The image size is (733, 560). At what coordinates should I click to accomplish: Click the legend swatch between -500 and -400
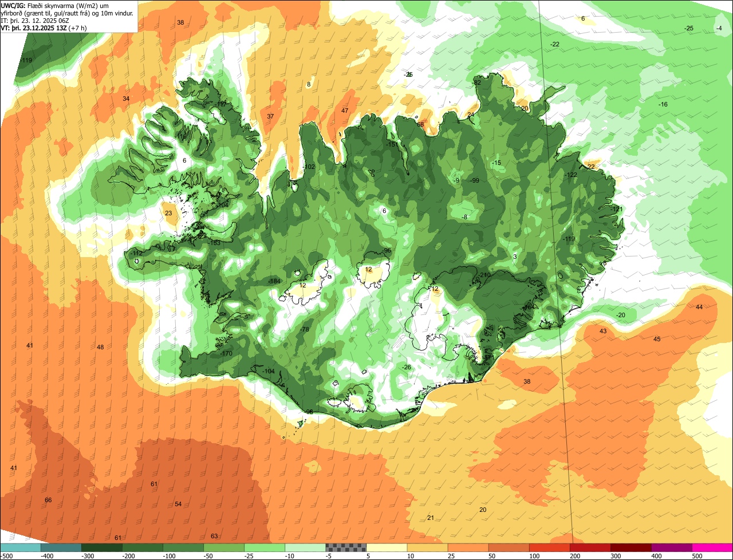(x=21, y=547)
